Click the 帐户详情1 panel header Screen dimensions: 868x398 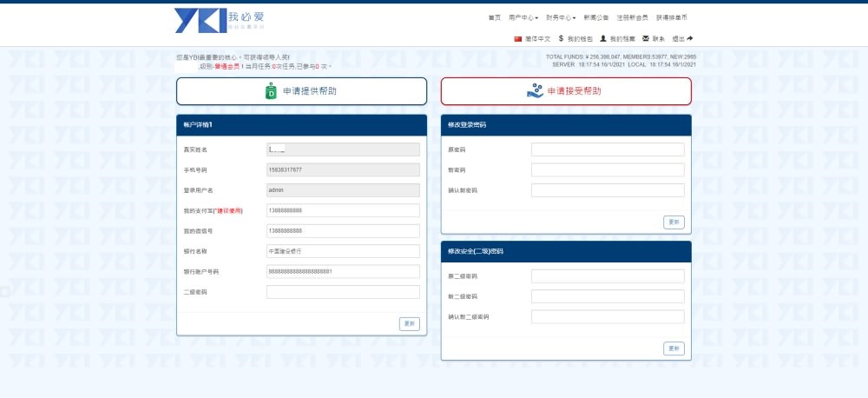pyautogui.click(x=302, y=125)
